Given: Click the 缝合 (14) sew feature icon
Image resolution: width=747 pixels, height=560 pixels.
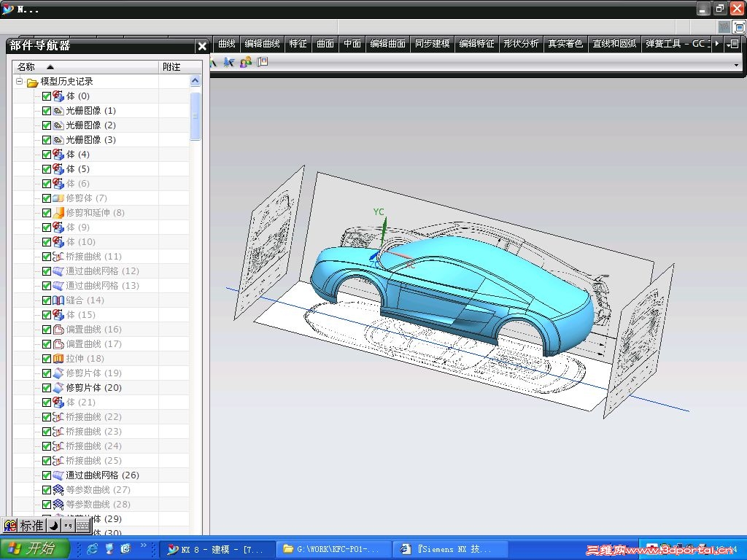Looking at the screenshot, I should (x=58, y=300).
